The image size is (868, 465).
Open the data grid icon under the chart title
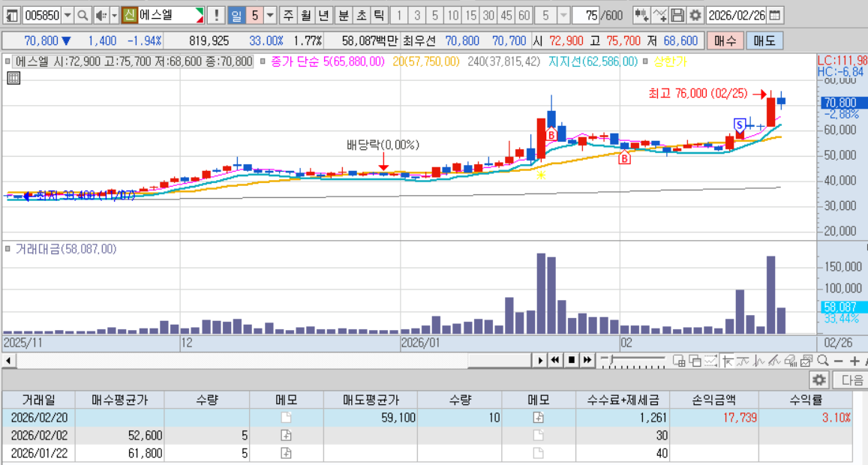(14, 78)
